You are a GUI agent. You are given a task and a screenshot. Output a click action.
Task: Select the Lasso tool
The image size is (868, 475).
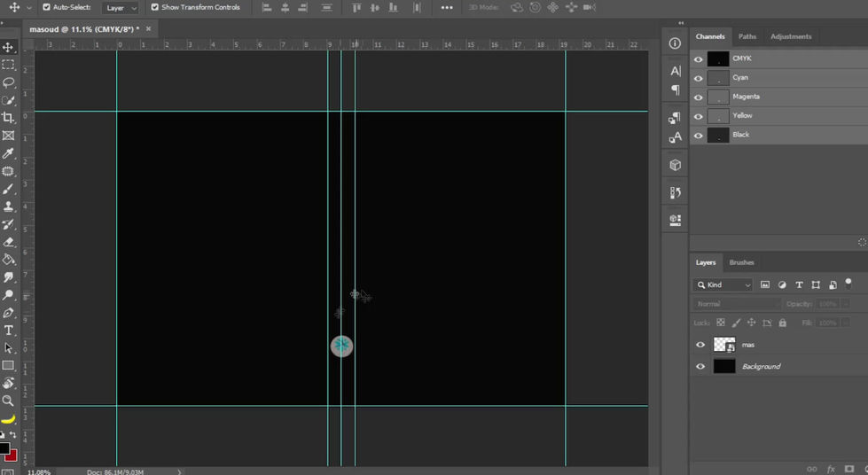tap(8, 82)
